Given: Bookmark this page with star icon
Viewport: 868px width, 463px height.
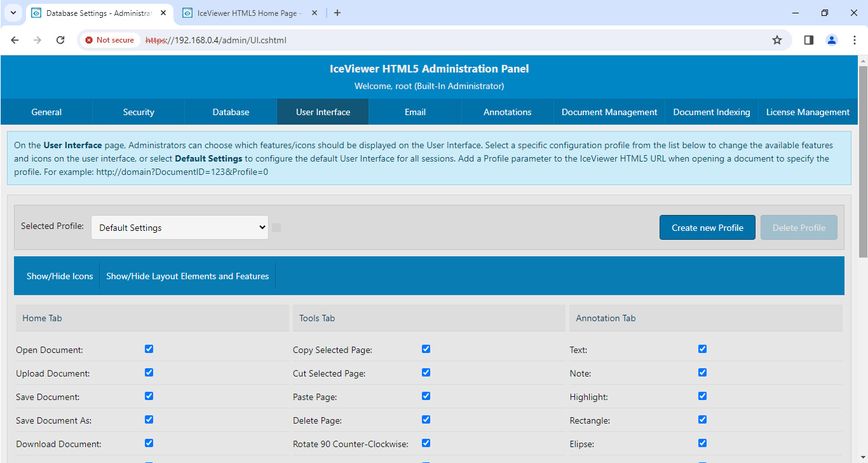Looking at the screenshot, I should pyautogui.click(x=776, y=40).
